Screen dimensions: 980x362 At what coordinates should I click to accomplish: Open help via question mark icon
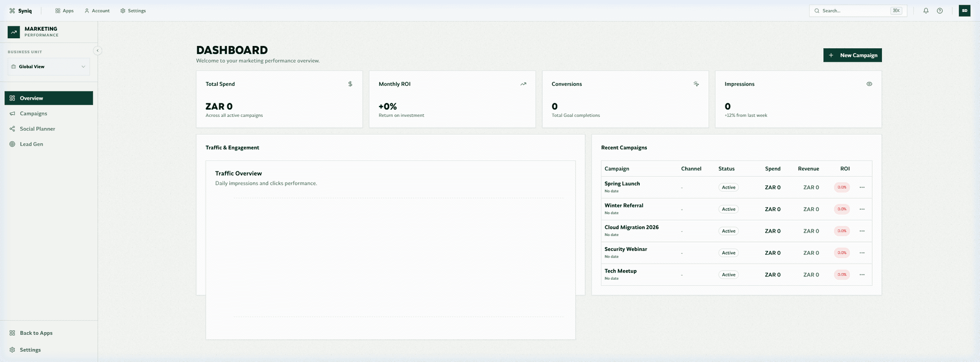(940, 11)
